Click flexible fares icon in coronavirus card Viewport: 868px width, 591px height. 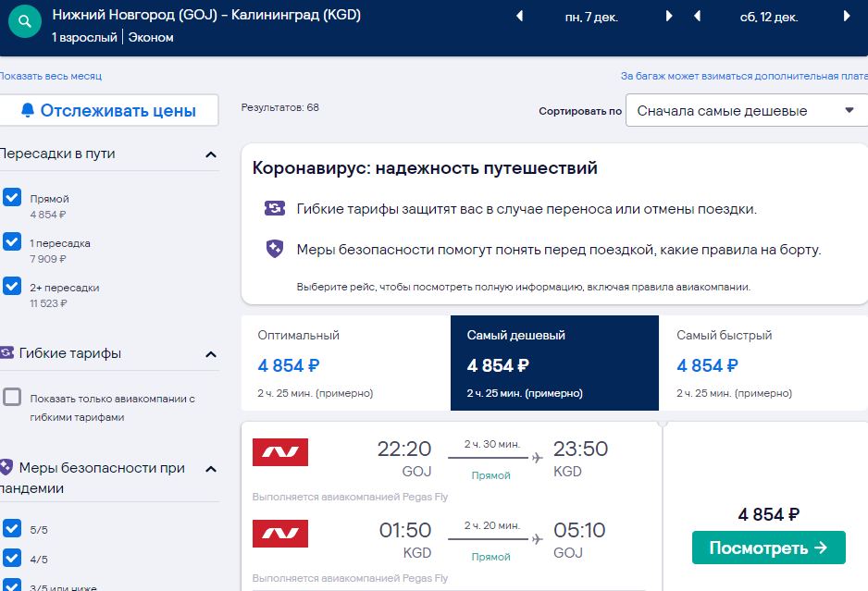(x=275, y=208)
